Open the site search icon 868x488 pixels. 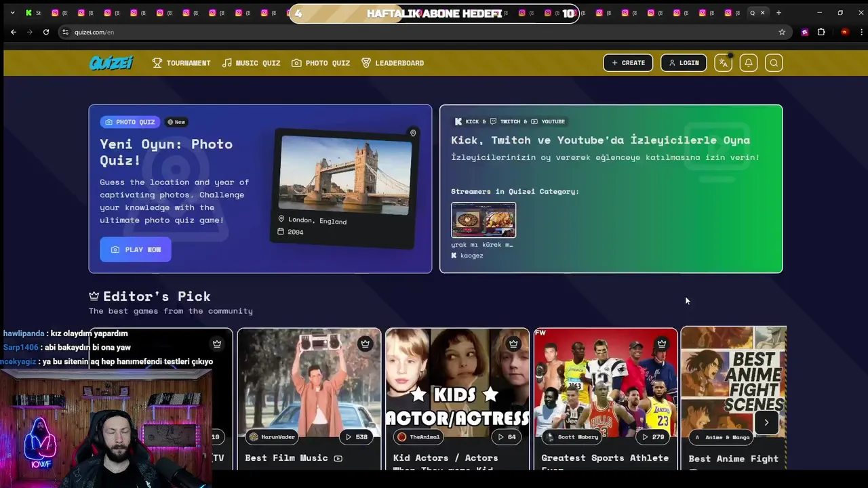click(x=774, y=63)
